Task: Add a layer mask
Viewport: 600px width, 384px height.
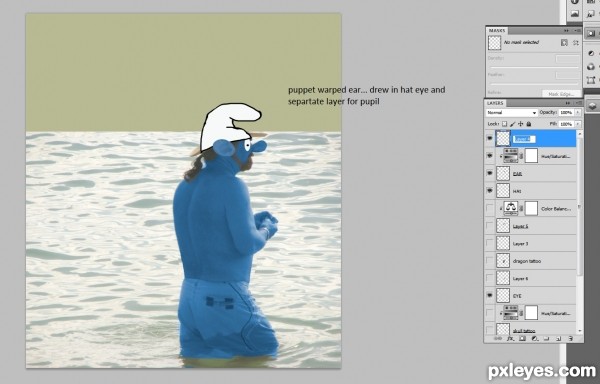Action: 522,338
